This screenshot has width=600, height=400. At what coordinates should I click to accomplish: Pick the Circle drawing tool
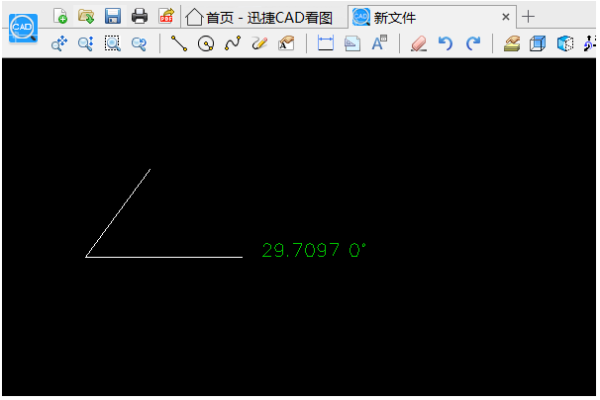tap(206, 44)
